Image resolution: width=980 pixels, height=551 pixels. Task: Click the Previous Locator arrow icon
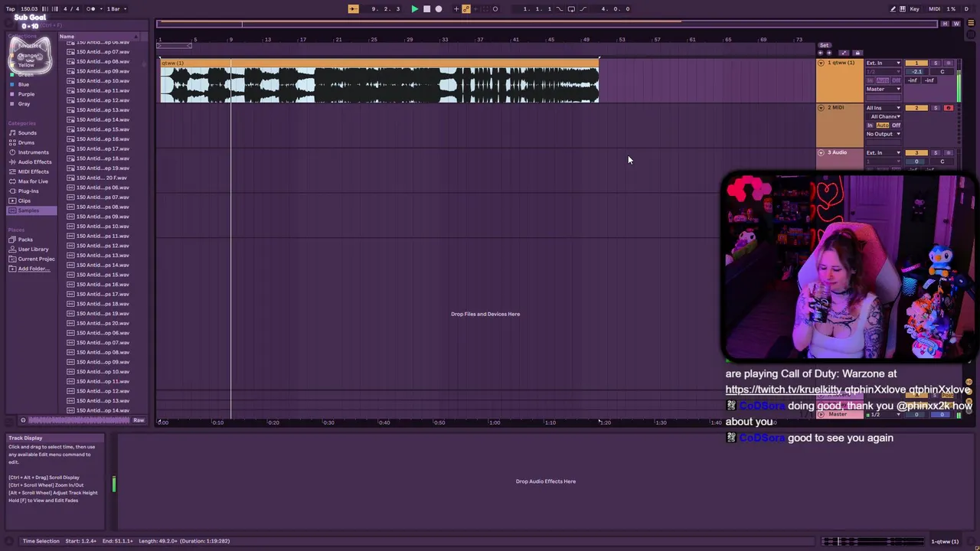pos(820,53)
